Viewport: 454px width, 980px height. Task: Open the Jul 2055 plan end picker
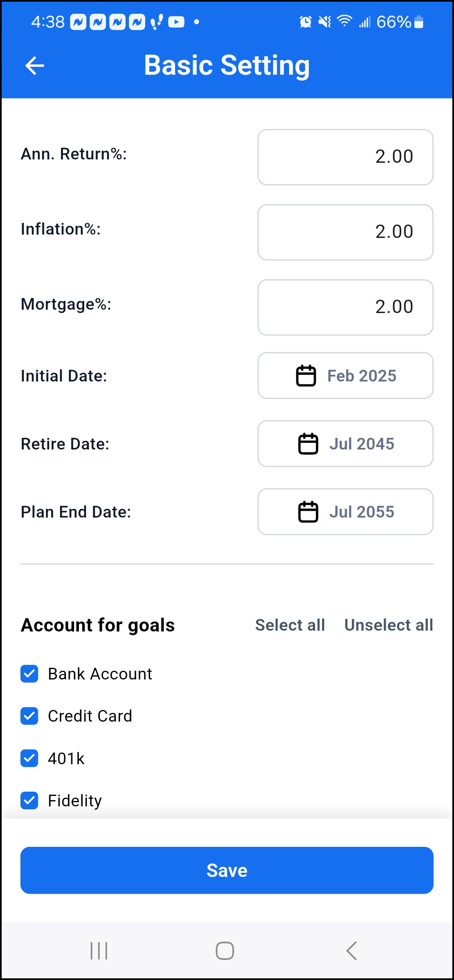[346, 512]
